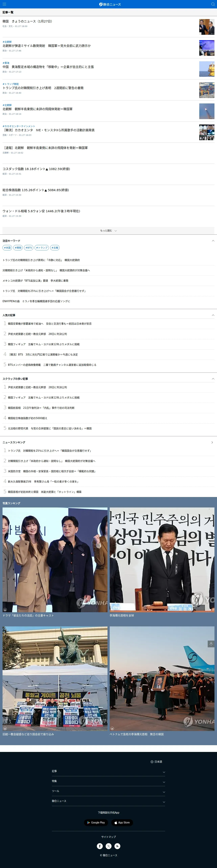217x868 pixels.
Task: Open photo 李海瓚元首相を哀悼
Action: (162, 560)
